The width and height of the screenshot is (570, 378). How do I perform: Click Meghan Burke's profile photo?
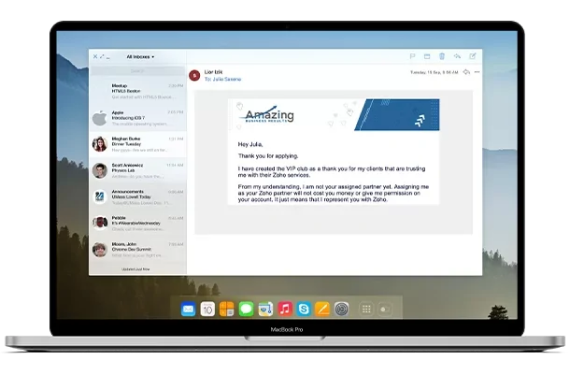(x=99, y=144)
